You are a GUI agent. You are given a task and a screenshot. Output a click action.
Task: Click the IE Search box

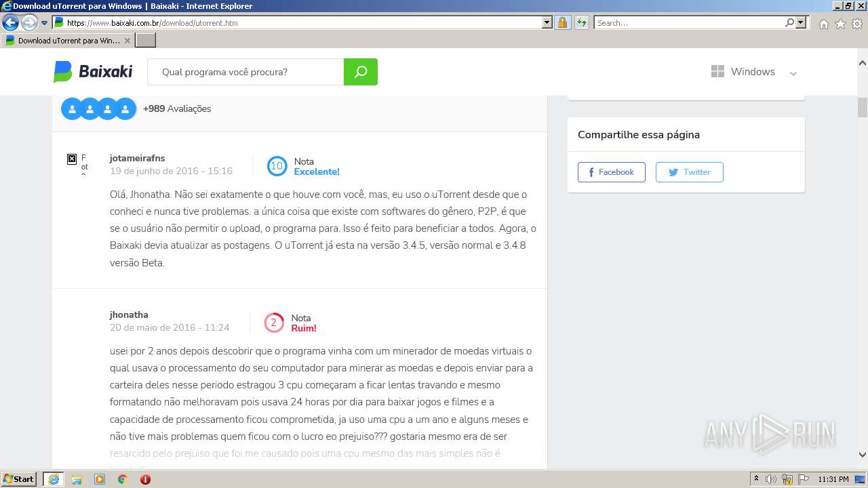(x=689, y=22)
